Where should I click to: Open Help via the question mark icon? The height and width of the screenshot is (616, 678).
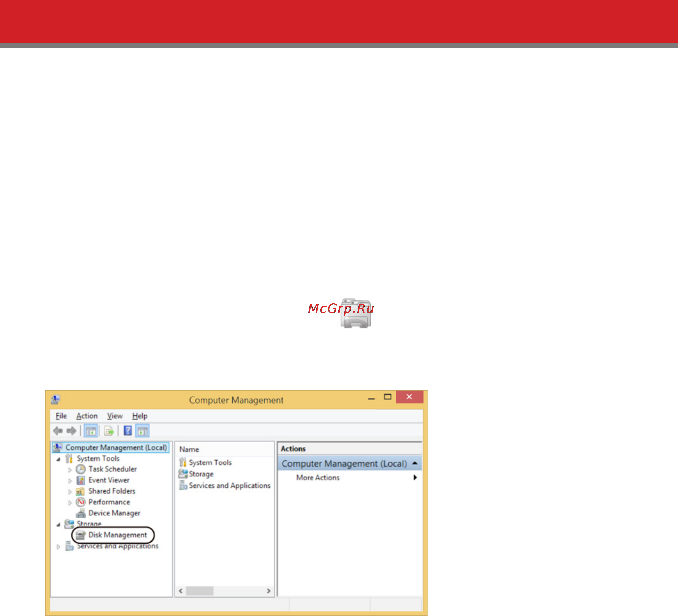click(128, 430)
